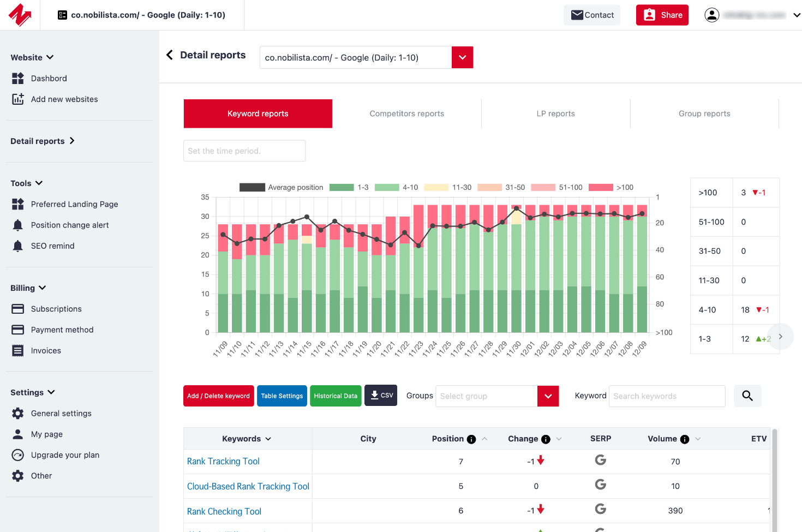Open the website selector red dropdown arrow
This screenshot has height=532, width=802.
462,58
